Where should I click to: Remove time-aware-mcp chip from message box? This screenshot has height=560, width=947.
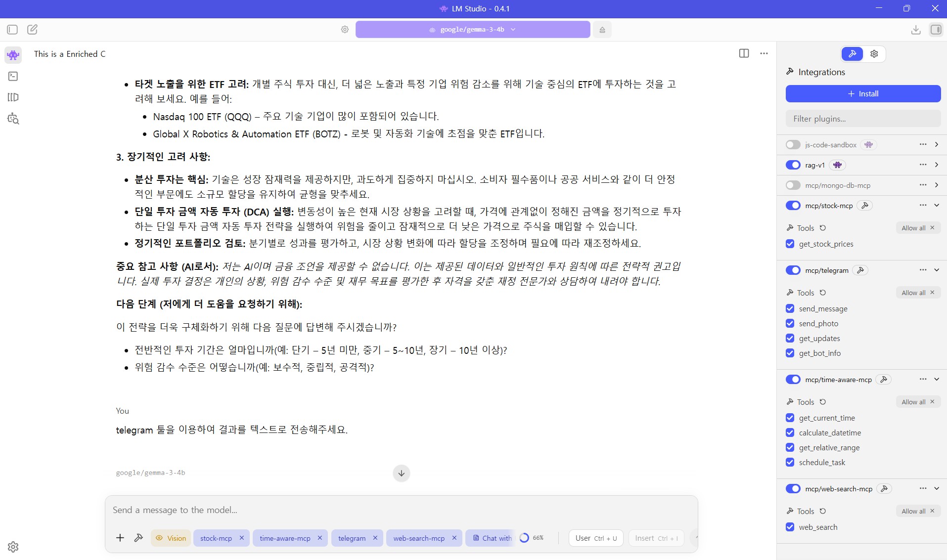coord(320,538)
